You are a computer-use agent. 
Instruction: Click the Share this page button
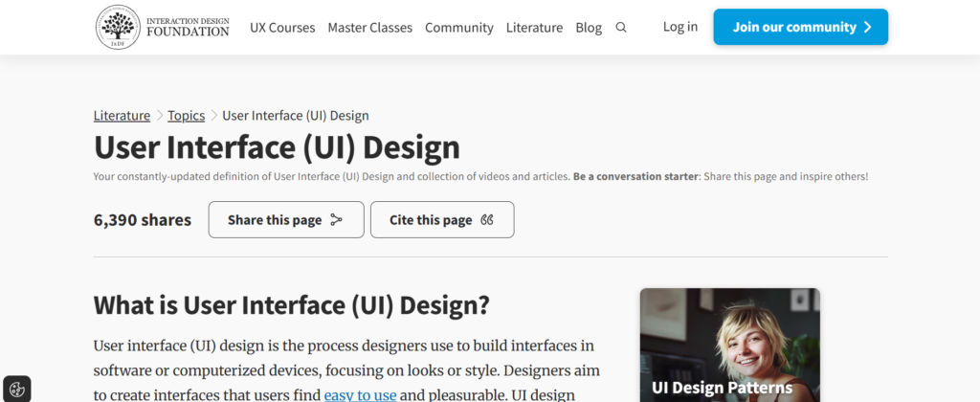285,220
